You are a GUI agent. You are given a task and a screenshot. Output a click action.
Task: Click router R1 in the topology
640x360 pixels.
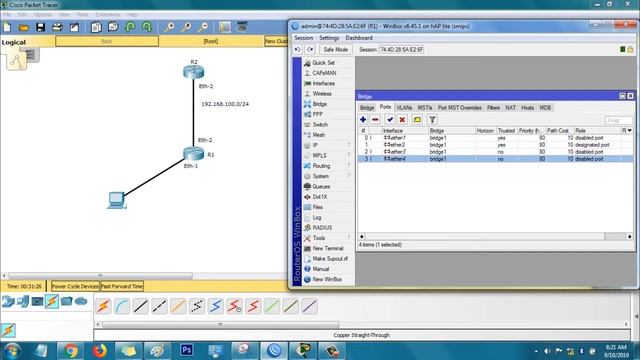[x=193, y=154]
